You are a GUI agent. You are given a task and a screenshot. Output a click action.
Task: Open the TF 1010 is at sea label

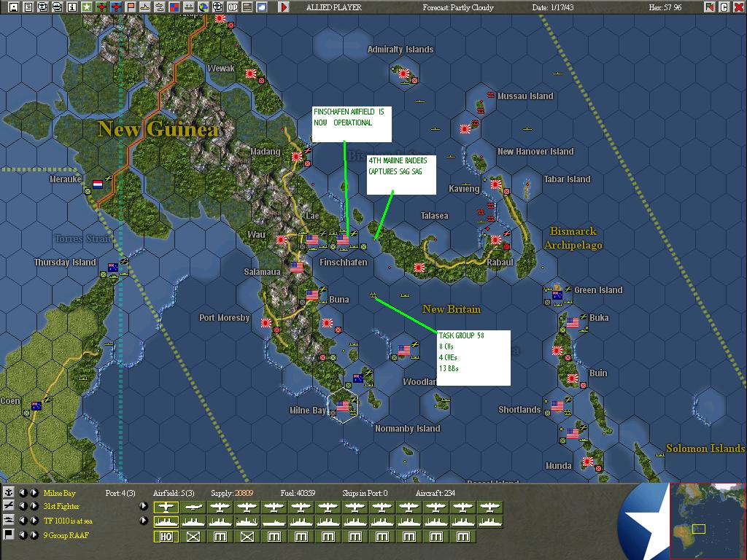pos(68,521)
